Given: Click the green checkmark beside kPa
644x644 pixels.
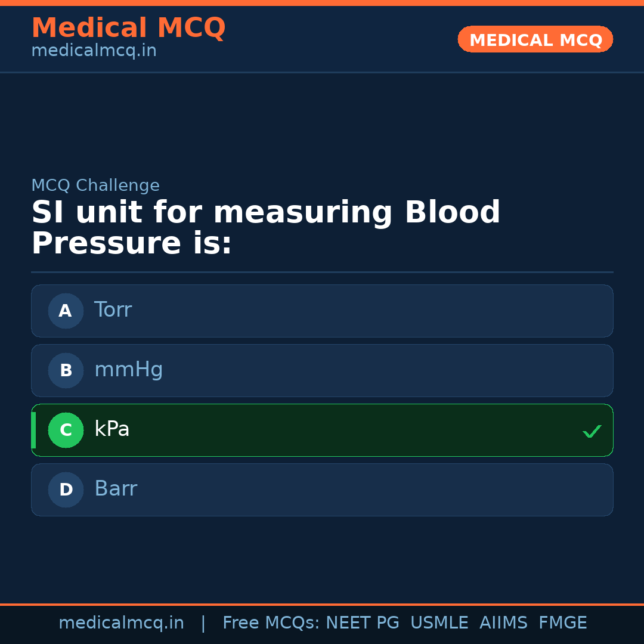Looking at the screenshot, I should tap(592, 431).
